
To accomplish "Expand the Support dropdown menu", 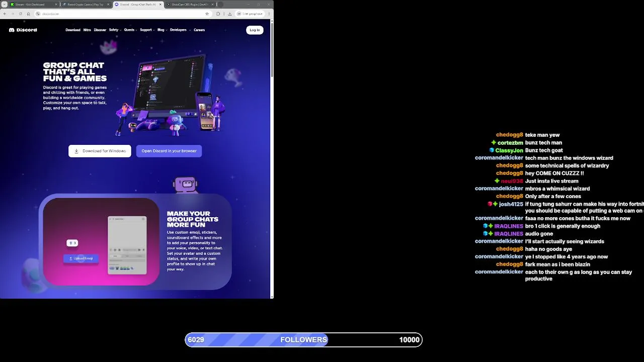I will pos(147,30).
